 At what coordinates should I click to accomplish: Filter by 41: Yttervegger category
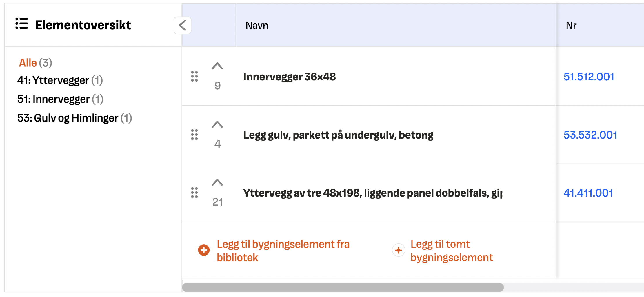pos(60,80)
